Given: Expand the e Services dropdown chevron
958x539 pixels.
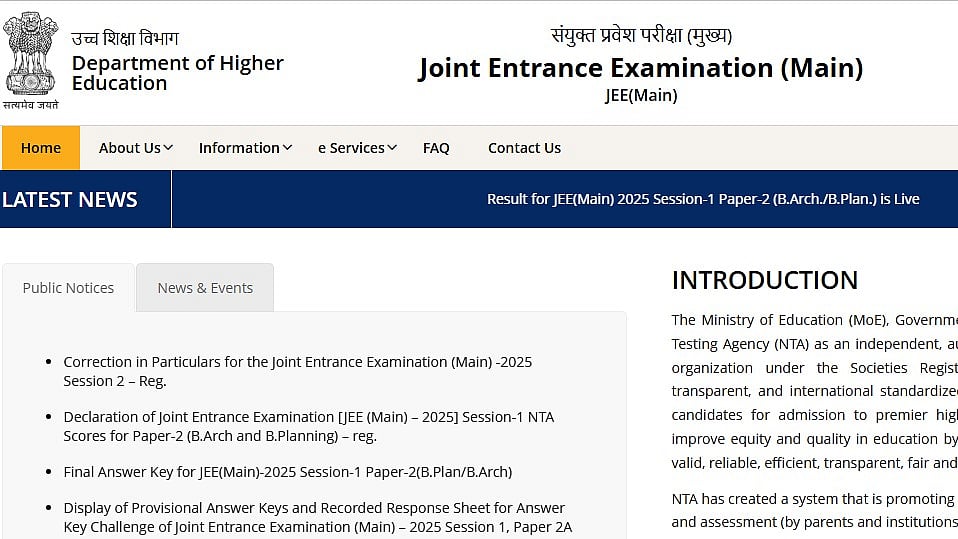Looking at the screenshot, I should pyautogui.click(x=392, y=148).
